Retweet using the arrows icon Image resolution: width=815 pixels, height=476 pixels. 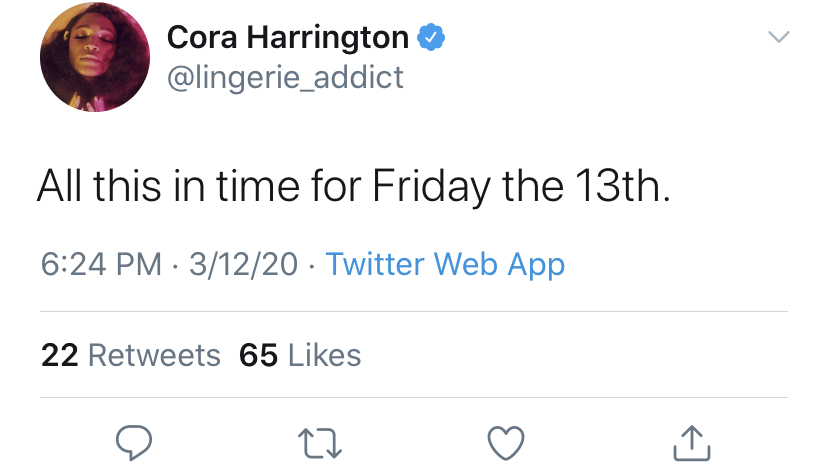(320, 443)
